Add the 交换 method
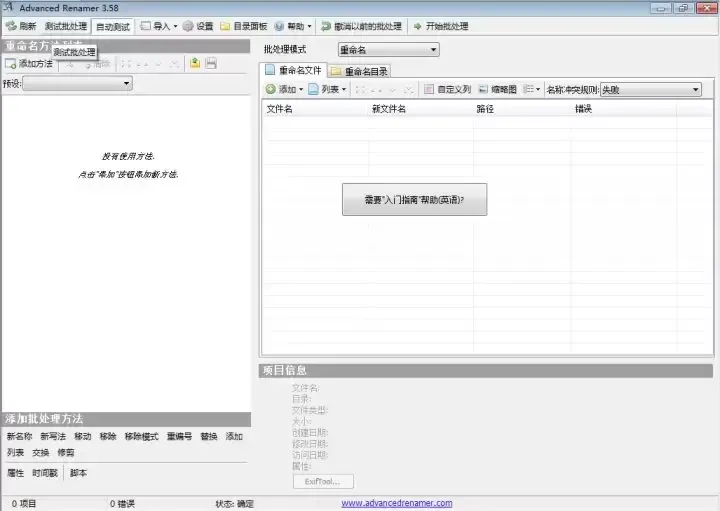This screenshot has width=720, height=511. tap(40, 453)
